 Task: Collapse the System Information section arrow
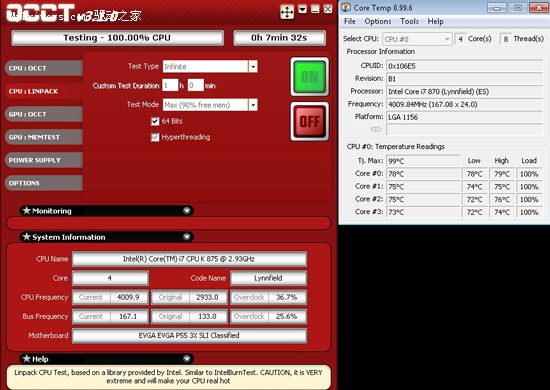click(x=187, y=237)
